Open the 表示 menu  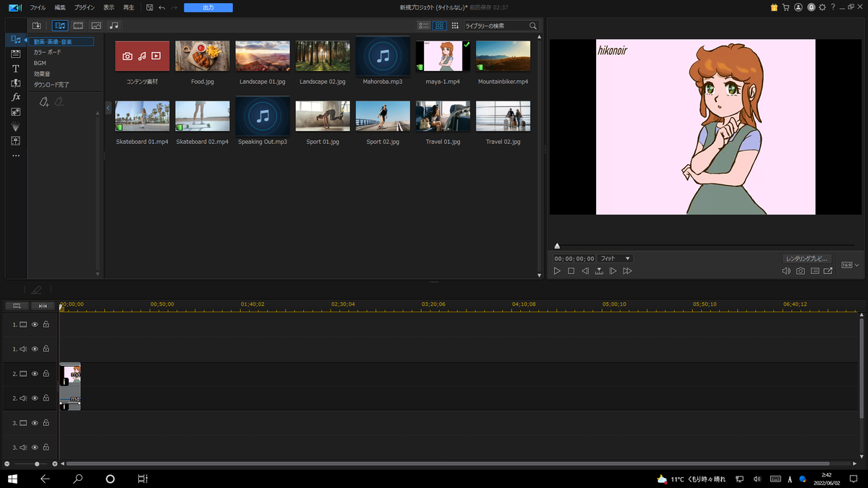click(109, 7)
